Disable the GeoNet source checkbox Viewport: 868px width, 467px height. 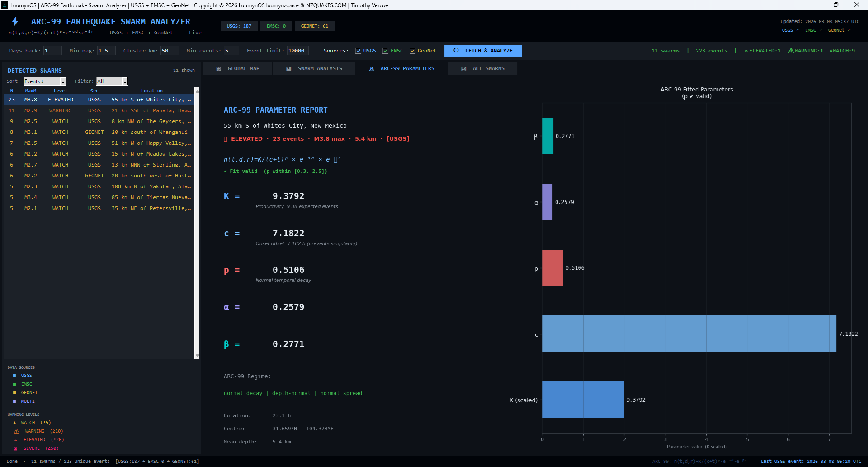click(x=412, y=51)
